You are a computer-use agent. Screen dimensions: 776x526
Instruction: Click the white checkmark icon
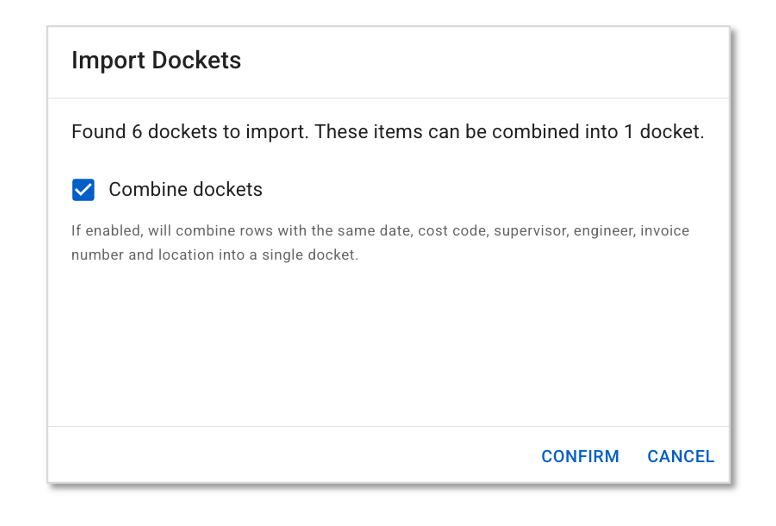(84, 190)
